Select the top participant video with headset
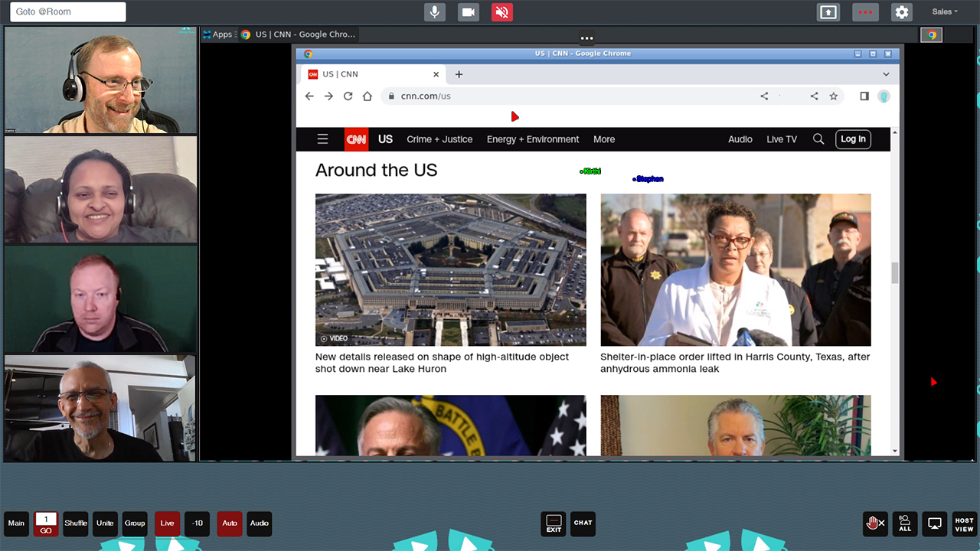The height and width of the screenshot is (551, 980). pyautogui.click(x=100, y=80)
